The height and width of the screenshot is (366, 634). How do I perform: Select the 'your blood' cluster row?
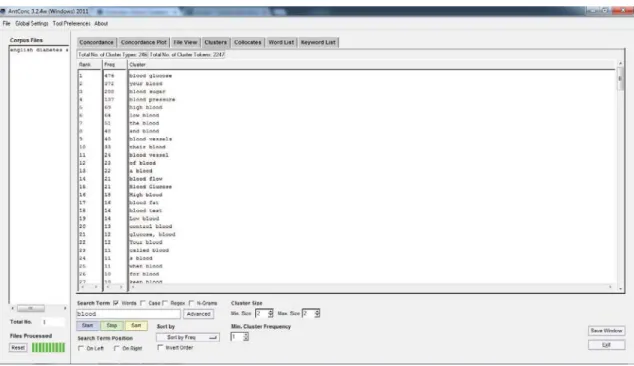146,84
